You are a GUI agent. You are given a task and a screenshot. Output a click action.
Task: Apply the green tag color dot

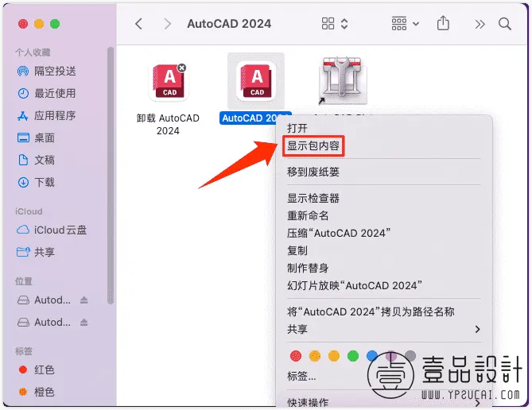click(x=353, y=356)
